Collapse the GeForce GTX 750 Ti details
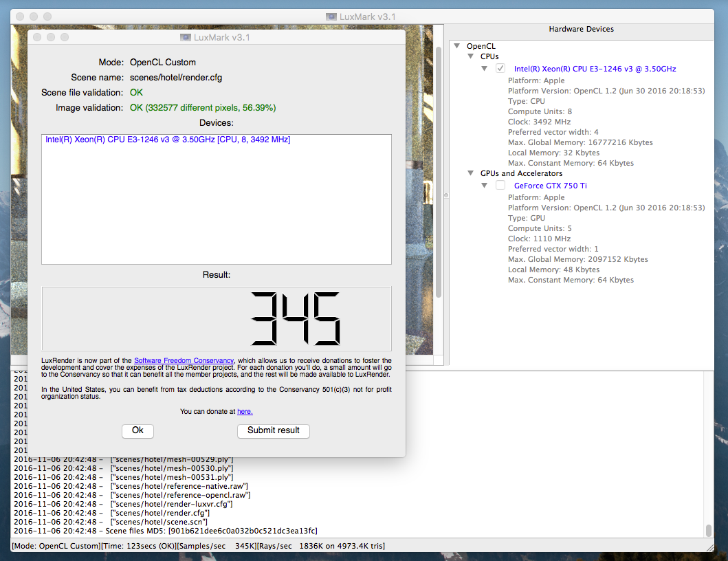Viewport: 728px width, 561px height. point(485,186)
